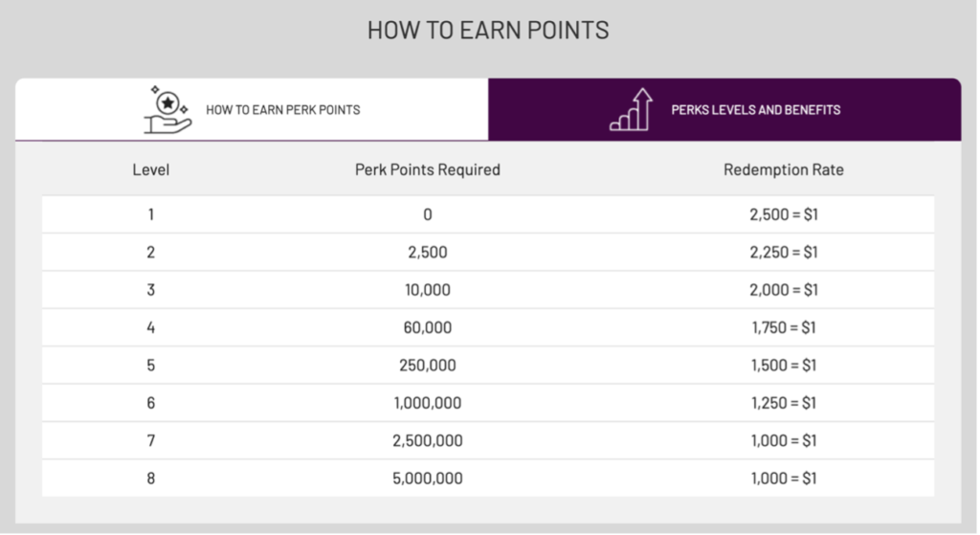The image size is (980, 535).
Task: Select the 1,750 = $1 redemption rate
Action: point(784,327)
